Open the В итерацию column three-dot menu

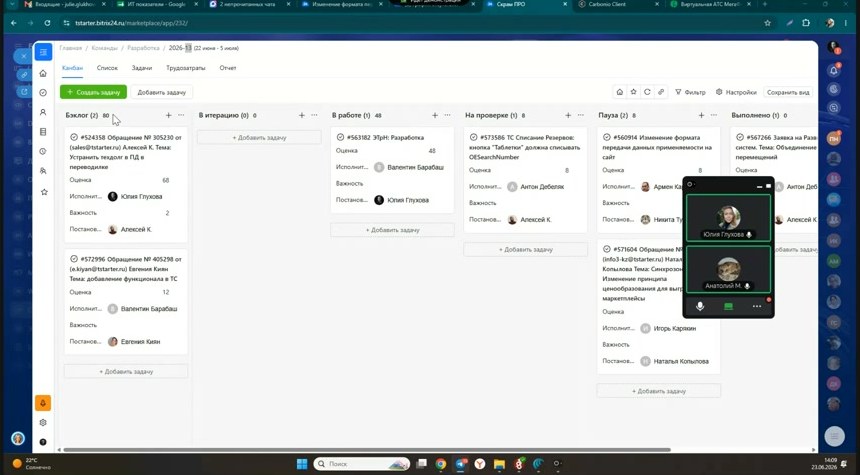[x=314, y=115]
